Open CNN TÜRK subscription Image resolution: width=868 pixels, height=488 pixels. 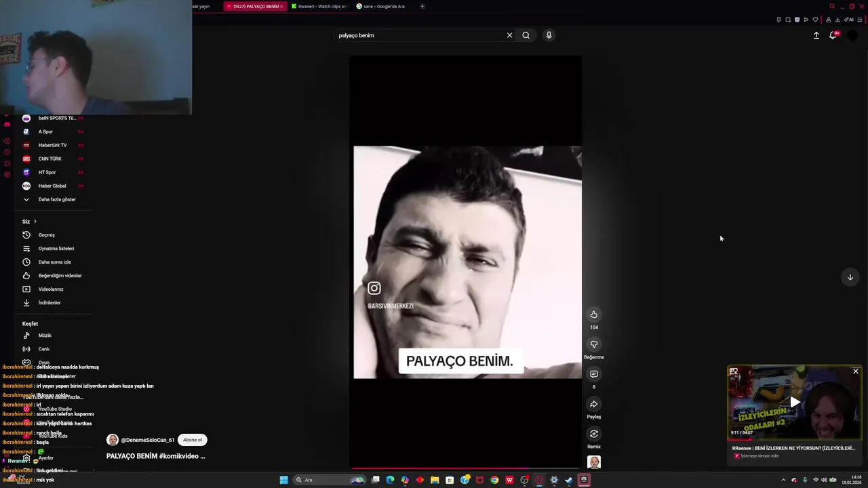[x=53, y=159]
